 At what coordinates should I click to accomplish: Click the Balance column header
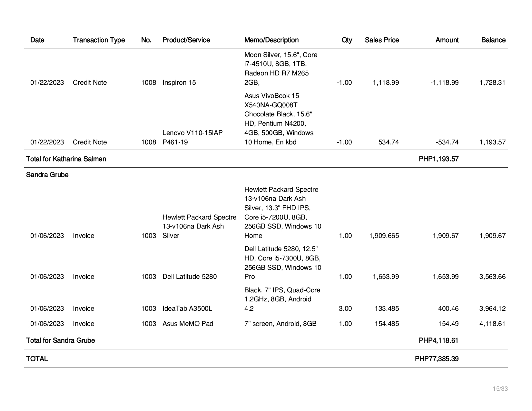493,40
